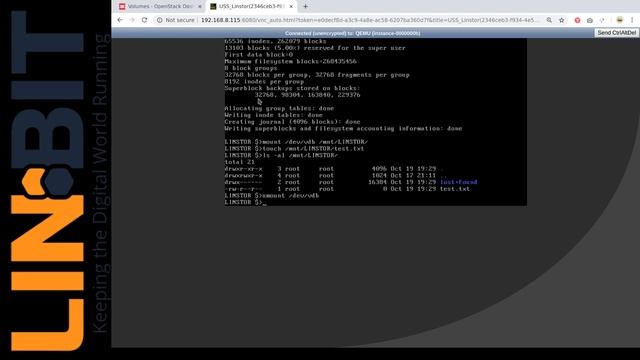Click the zoom magnifier icon in address bar

pos(549,20)
